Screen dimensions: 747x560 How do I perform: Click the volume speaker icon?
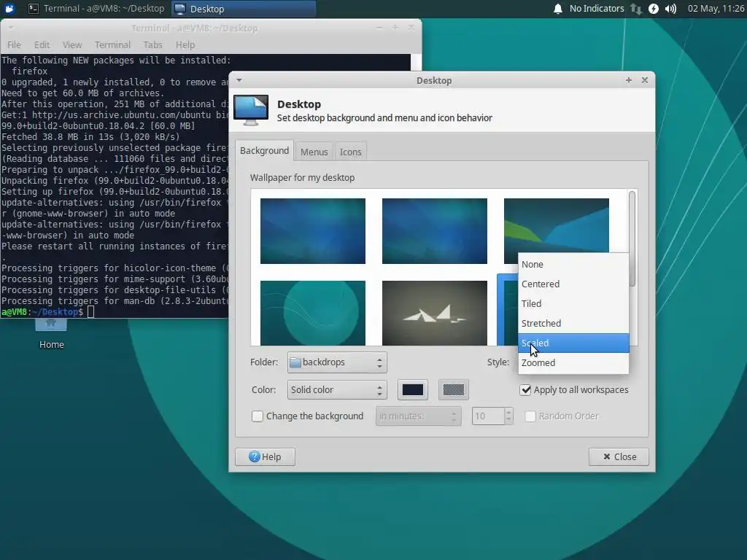pos(671,9)
